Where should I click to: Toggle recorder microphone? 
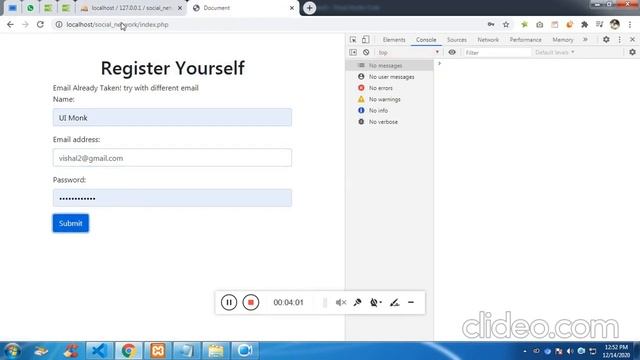[x=358, y=302]
